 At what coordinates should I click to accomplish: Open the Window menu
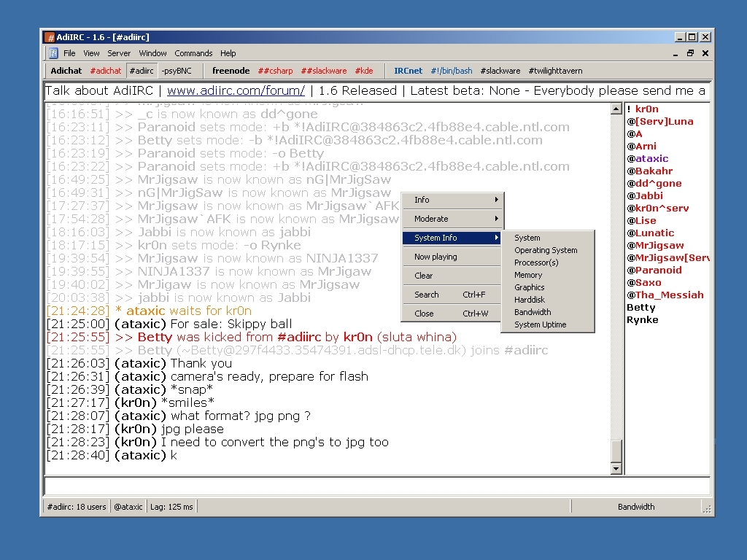(153, 53)
